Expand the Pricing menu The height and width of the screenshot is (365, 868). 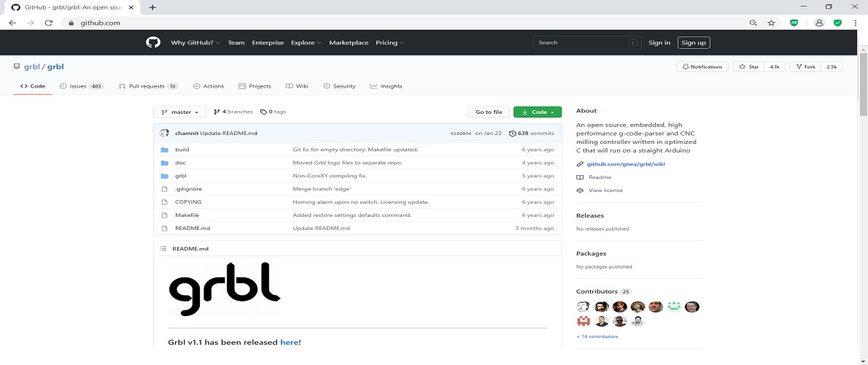tap(390, 42)
